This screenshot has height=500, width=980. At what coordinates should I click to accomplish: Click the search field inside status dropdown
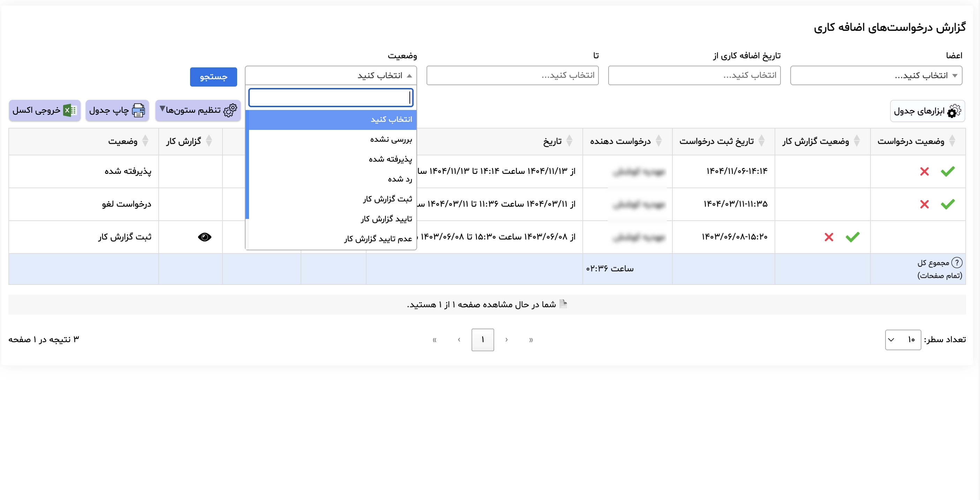click(331, 97)
